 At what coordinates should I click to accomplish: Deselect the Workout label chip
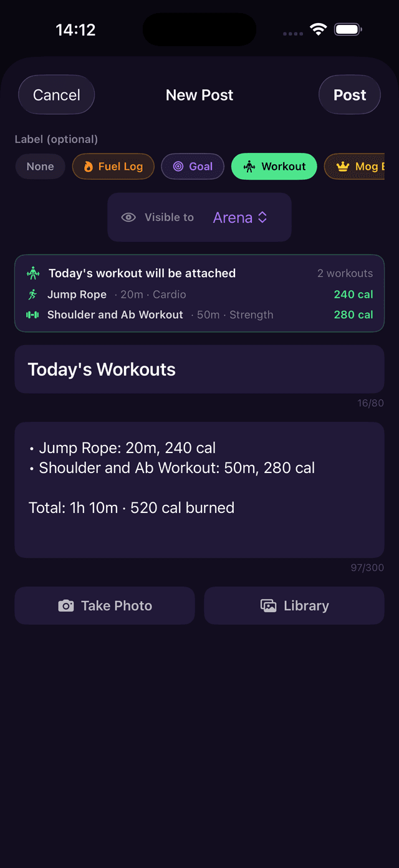tap(274, 167)
